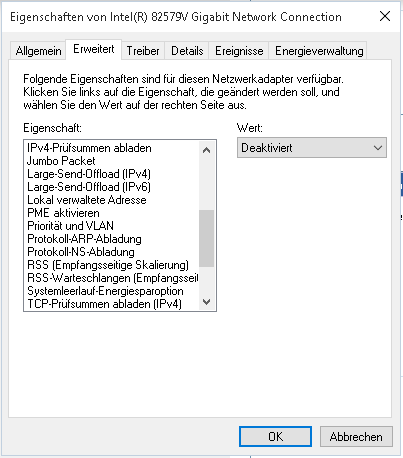403x458 pixels.
Task: Click the property list scroll up arrow
Action: click(x=206, y=150)
